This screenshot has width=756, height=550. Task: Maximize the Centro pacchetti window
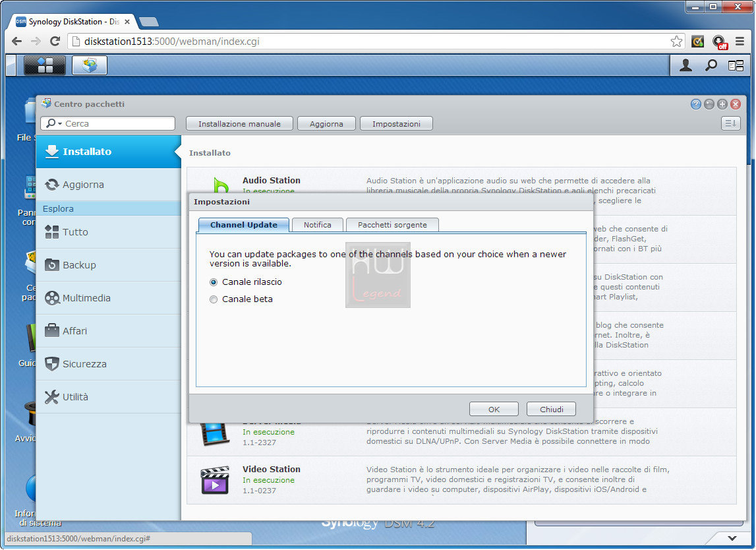722,104
